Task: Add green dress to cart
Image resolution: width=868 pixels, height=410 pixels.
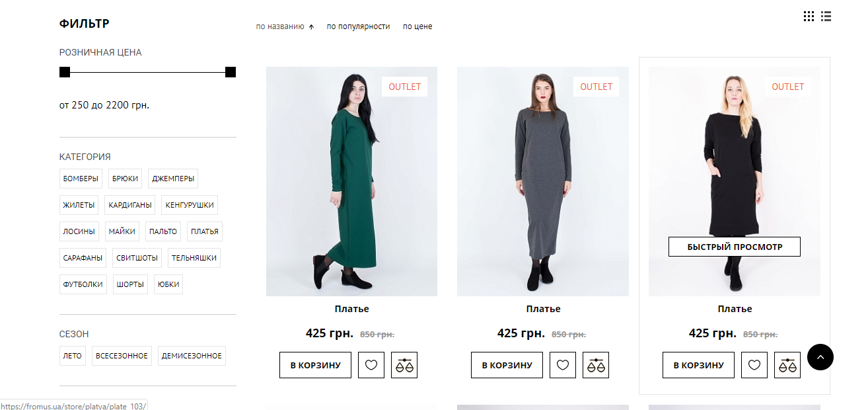Action: click(x=315, y=365)
